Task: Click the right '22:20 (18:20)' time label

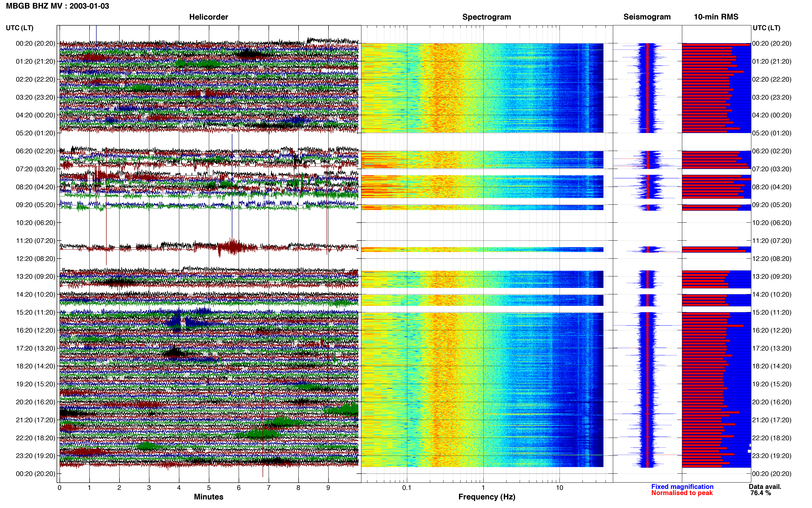Action: tap(772, 438)
